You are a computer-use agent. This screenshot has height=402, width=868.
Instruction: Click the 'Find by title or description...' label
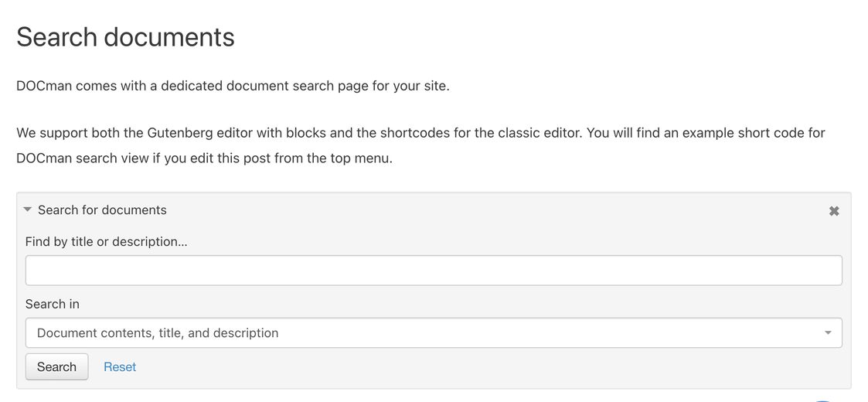[107, 241]
